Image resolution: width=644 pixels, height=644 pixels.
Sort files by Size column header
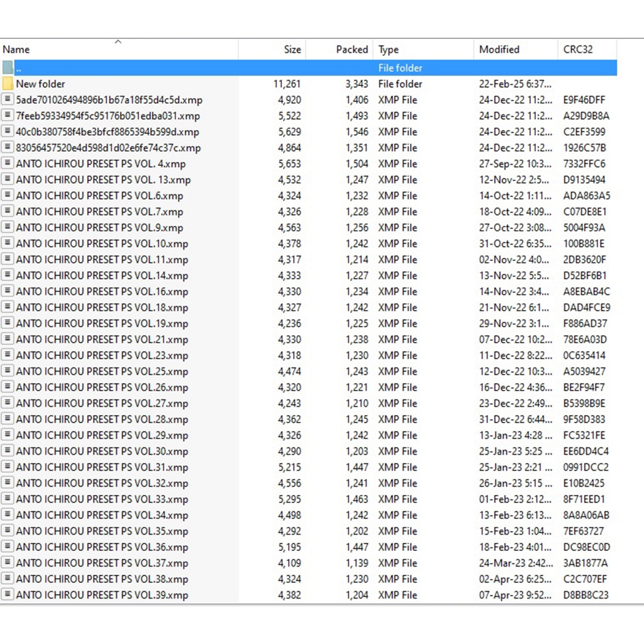[292, 50]
